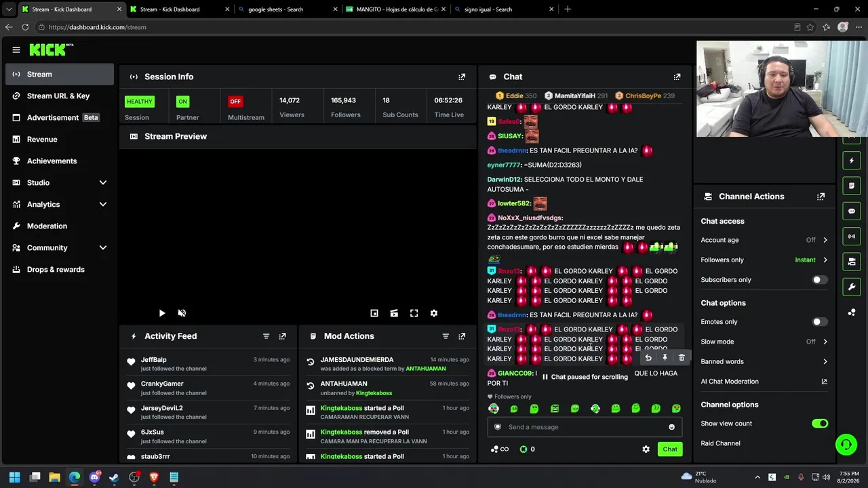Open chat settings gear next to Chat button
The image size is (868, 488).
coord(646,449)
